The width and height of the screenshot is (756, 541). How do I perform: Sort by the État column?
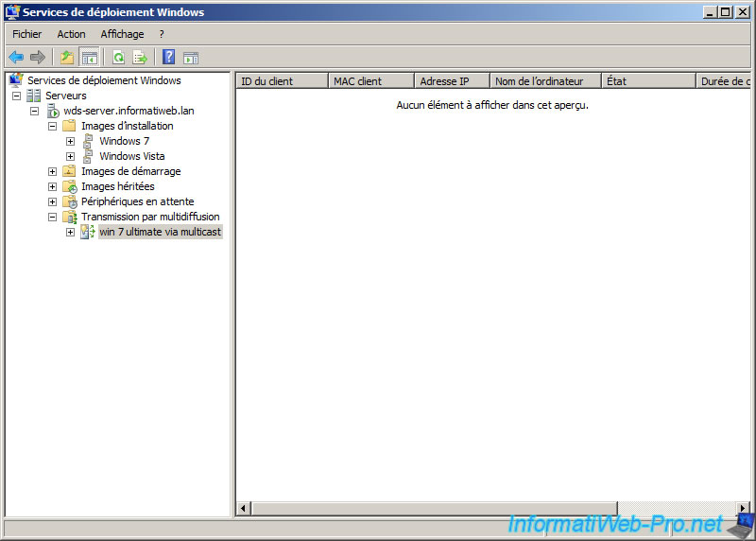coord(649,81)
